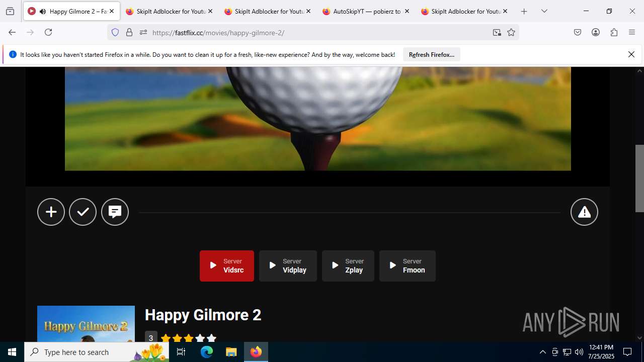Open extensions puzzle icon
Viewport: 644px width, 362px height.
point(614,32)
